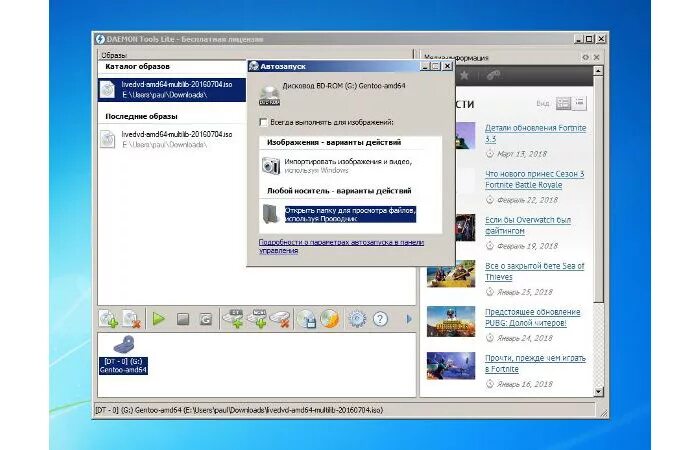
Task: Click the orange Burn disc icon
Action: (x=330, y=319)
